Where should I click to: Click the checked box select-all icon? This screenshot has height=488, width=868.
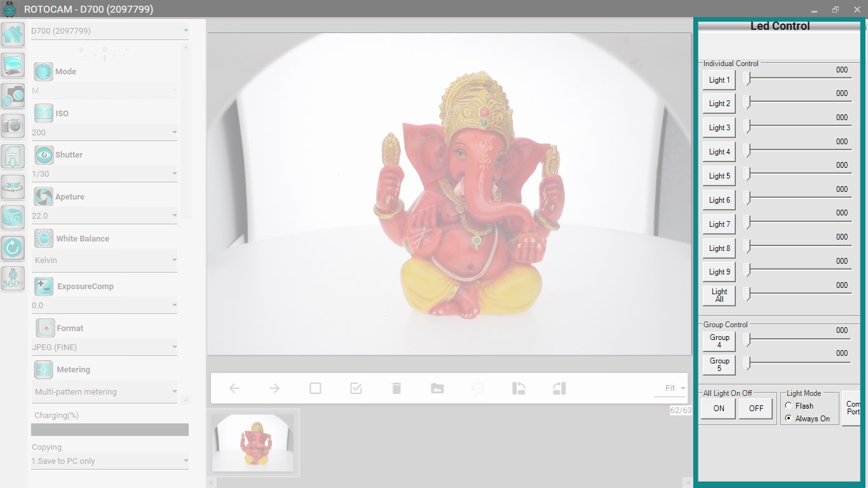(x=356, y=388)
